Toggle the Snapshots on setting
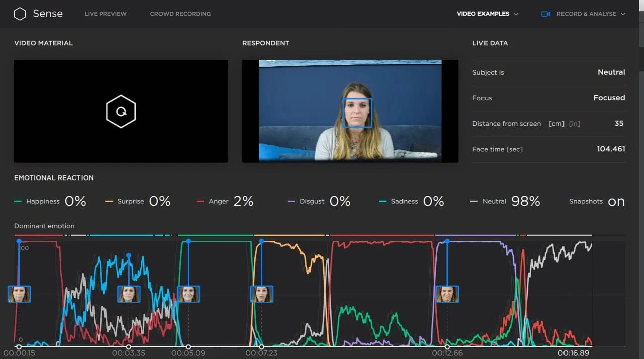 616,202
